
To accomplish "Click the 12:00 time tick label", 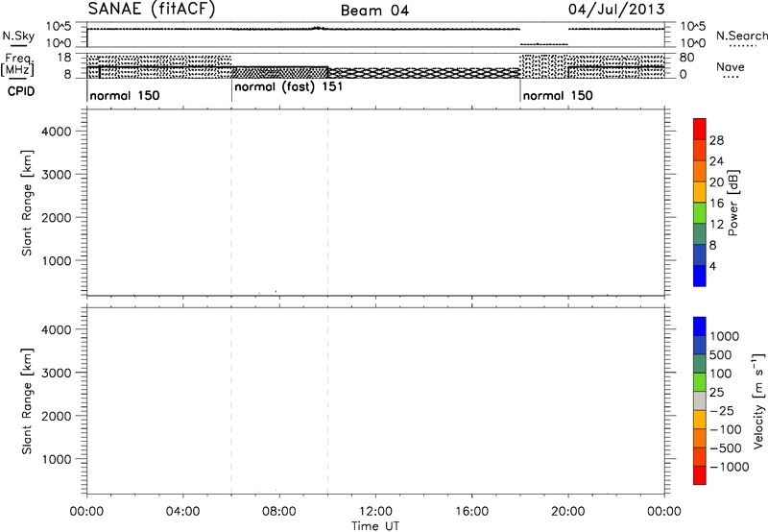I will coord(375,512).
